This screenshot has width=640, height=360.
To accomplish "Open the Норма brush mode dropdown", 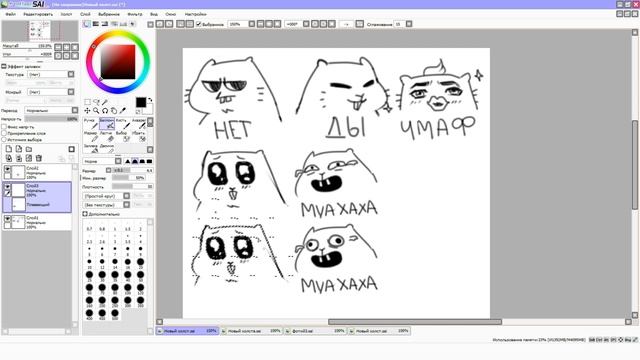I will (118, 161).
